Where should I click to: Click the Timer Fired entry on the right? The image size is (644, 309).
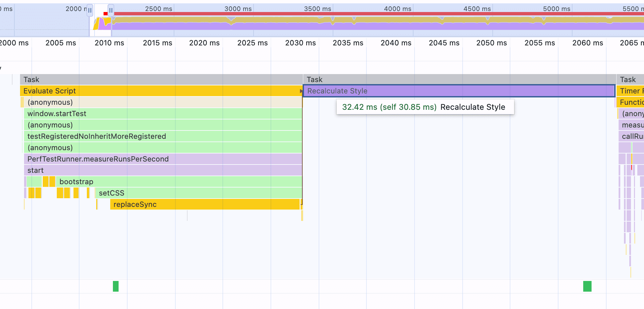631,91
